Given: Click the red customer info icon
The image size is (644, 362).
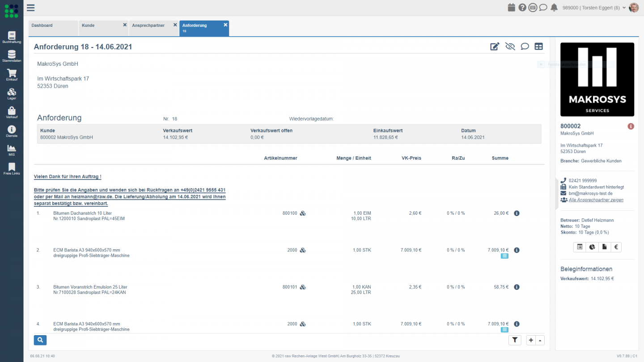Looking at the screenshot, I should [631, 127].
